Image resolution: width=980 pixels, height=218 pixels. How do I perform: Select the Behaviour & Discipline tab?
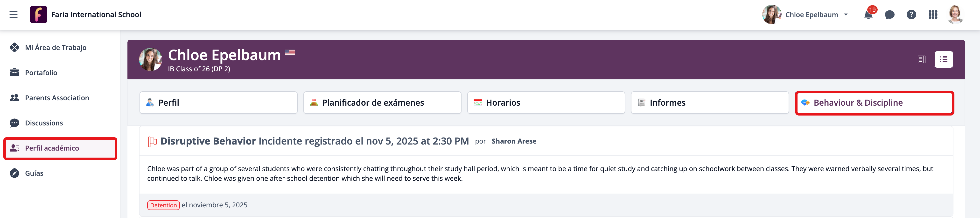coord(874,102)
